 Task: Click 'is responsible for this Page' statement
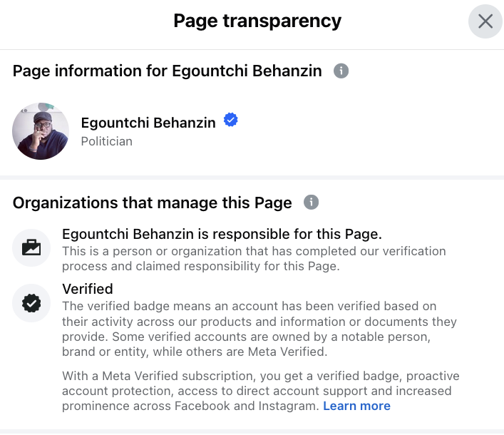click(222, 235)
